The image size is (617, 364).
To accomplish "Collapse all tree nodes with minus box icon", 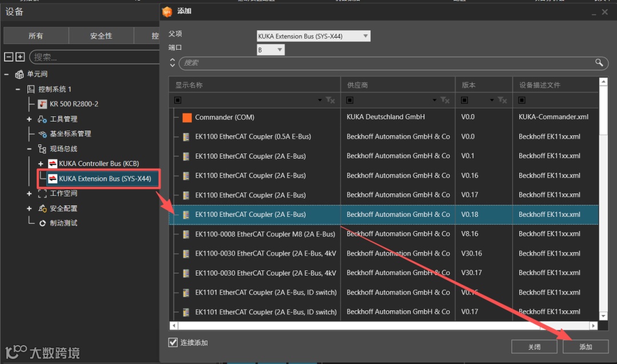I will click(9, 57).
